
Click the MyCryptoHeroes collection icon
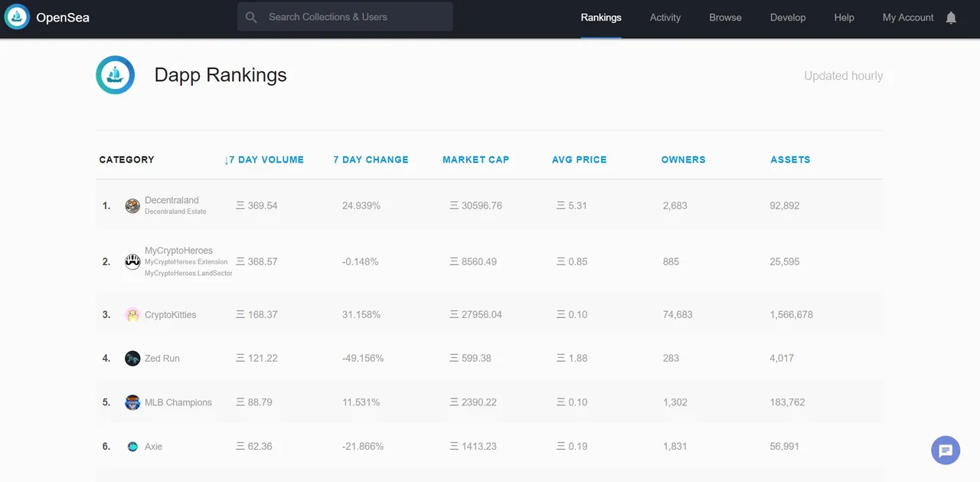[132, 261]
